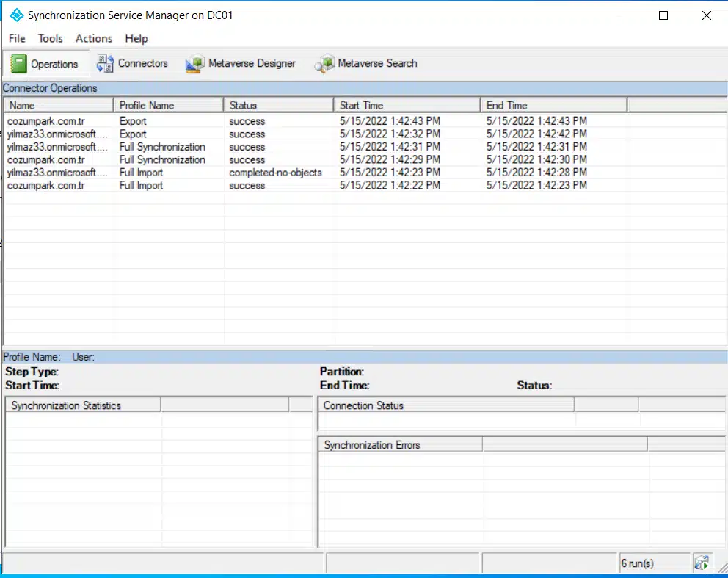This screenshot has width=728, height=578.
Task: Open the Tools menu
Action: [51, 38]
